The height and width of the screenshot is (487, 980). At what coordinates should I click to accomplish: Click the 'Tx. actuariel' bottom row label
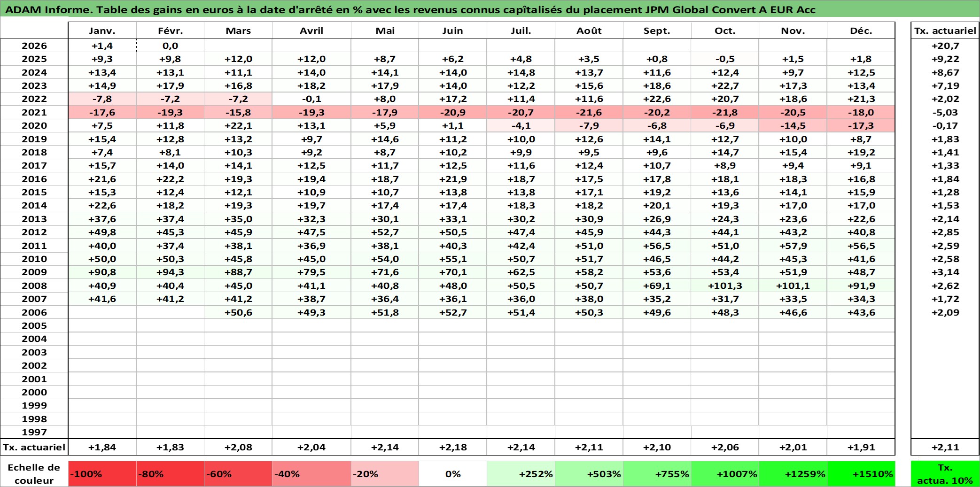coord(34,447)
